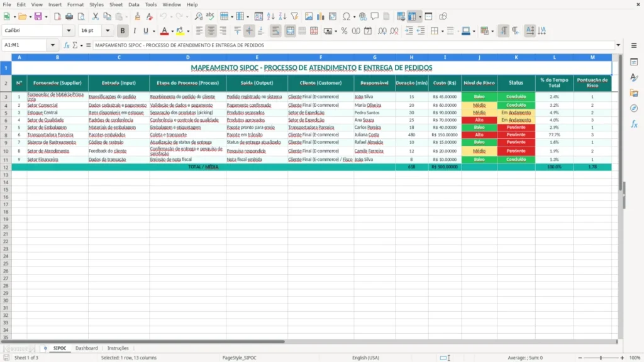Open the Data menu
644x362 pixels.
pos(133,4)
